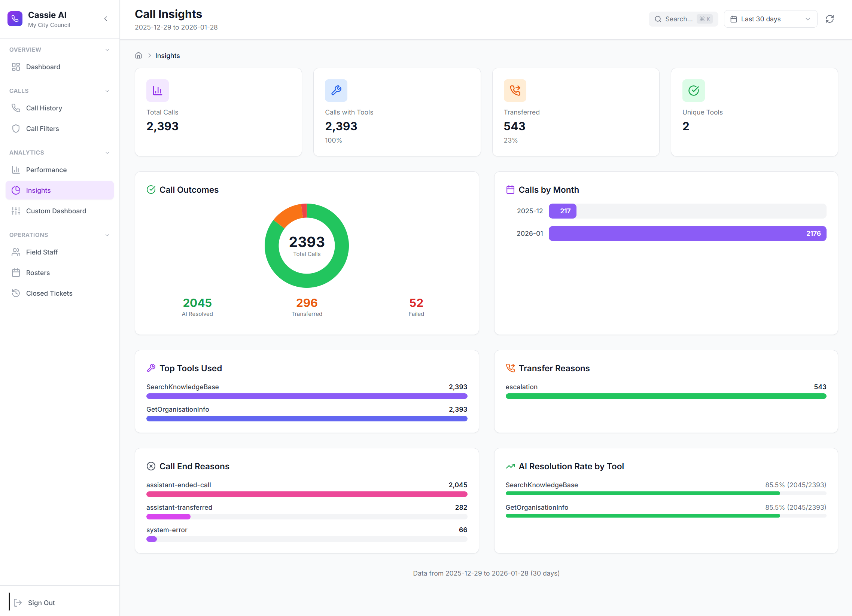Select the Insights sidebar item

(x=60, y=190)
